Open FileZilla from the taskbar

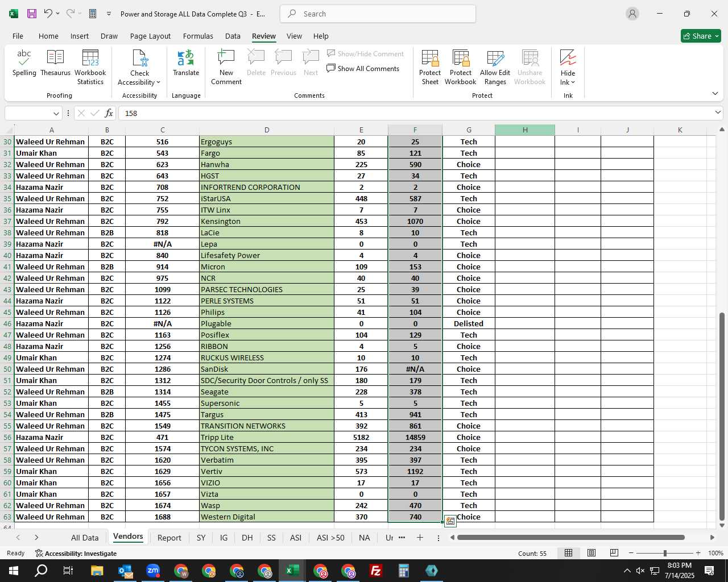[x=376, y=571]
